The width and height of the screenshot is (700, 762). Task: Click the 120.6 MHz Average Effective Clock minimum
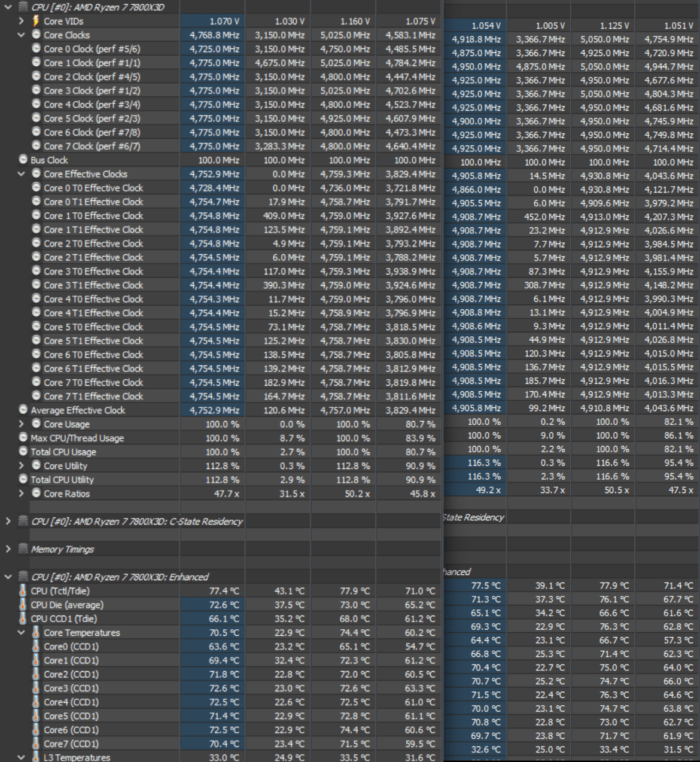(284, 410)
